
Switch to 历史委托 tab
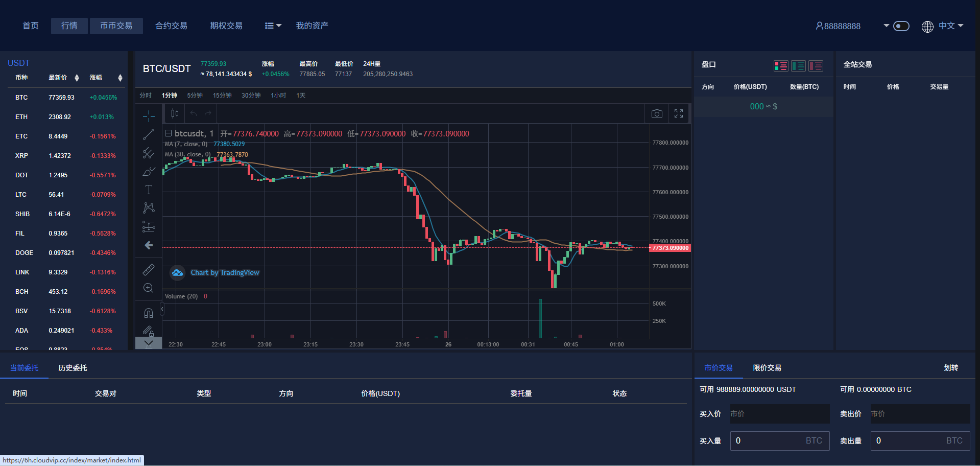pos(73,368)
